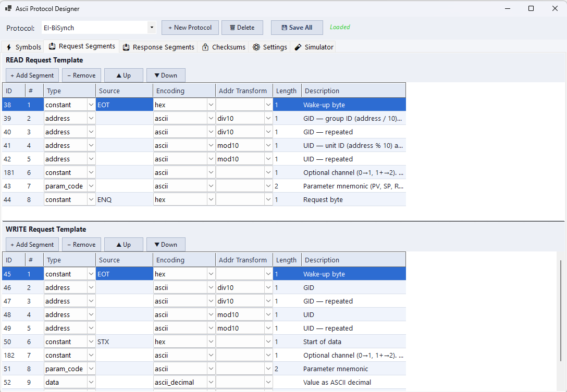567x392 pixels.
Task: Click the plus icon on WRITE Add Segment button
Action: (x=11, y=244)
